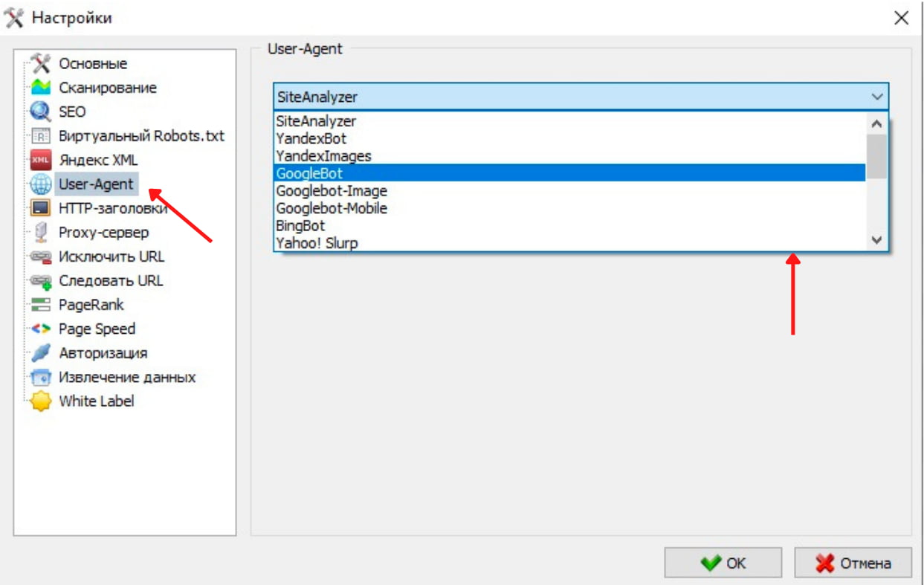This screenshot has width=924, height=585.
Task: Click the User-Agent globe icon
Action: (x=41, y=184)
